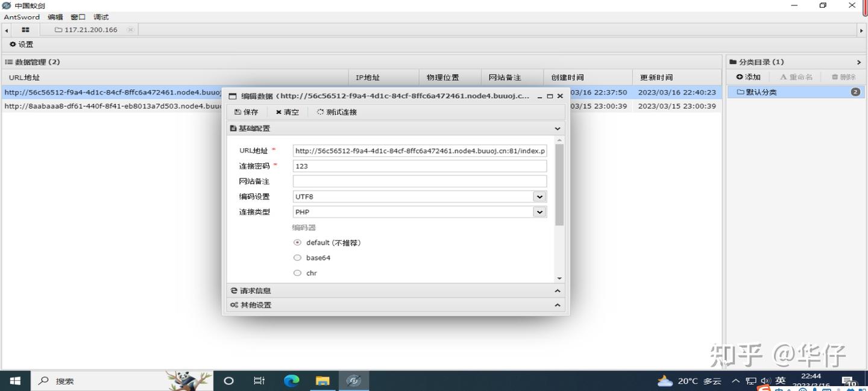The width and height of the screenshot is (868, 391).
Task: Open Microsoft Edge from taskbar
Action: 292,381
